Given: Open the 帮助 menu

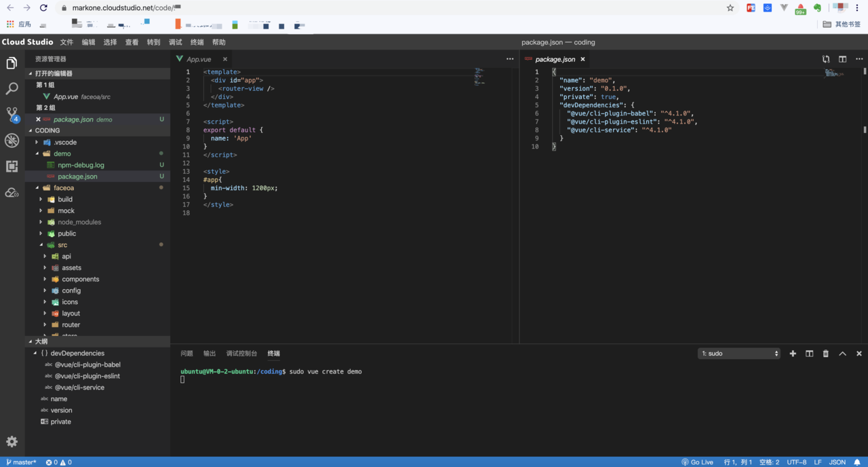Looking at the screenshot, I should click(218, 42).
